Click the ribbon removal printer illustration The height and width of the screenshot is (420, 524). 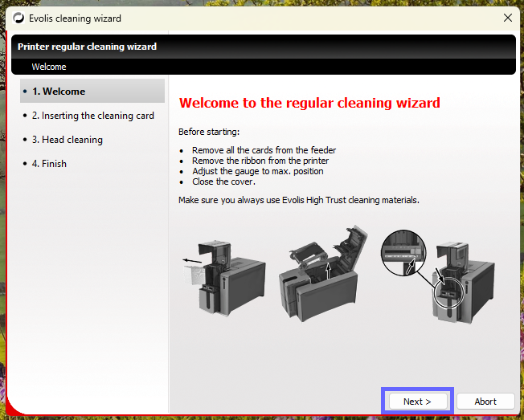pos(323,274)
